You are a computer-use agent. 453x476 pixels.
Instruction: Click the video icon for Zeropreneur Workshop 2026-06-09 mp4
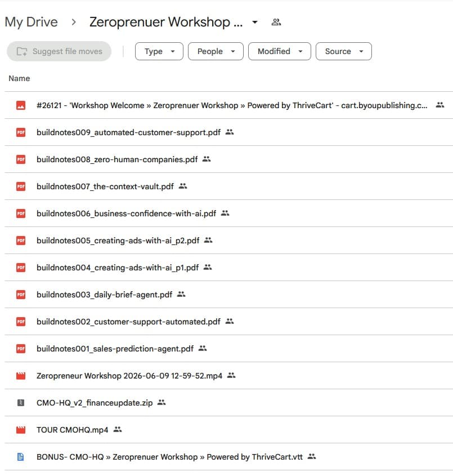coord(21,376)
